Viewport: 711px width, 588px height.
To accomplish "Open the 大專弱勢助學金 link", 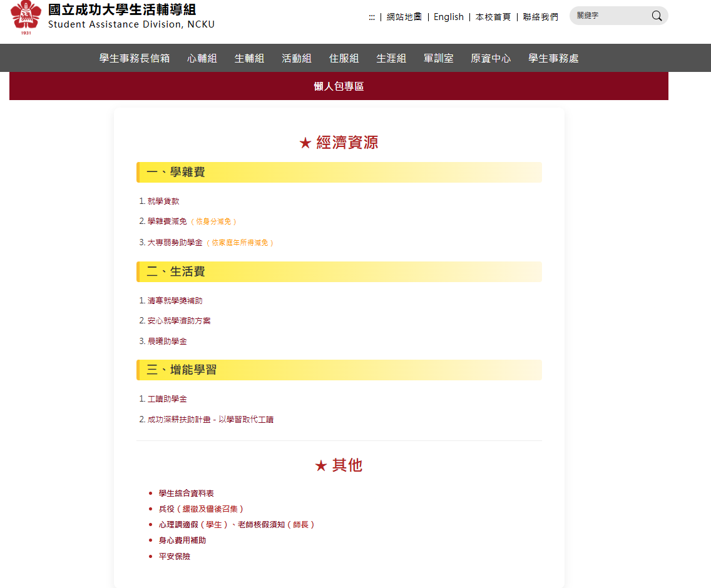I will [x=175, y=243].
